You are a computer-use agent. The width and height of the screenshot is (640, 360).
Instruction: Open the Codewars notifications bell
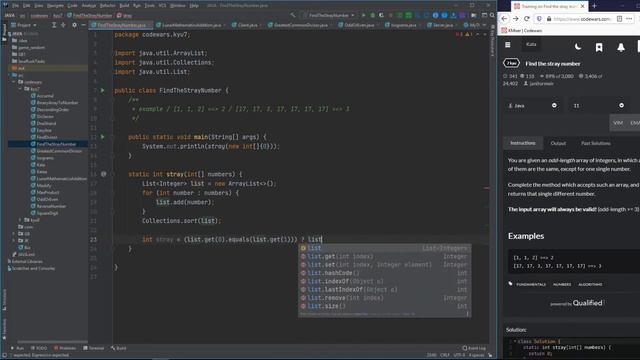tap(621, 47)
